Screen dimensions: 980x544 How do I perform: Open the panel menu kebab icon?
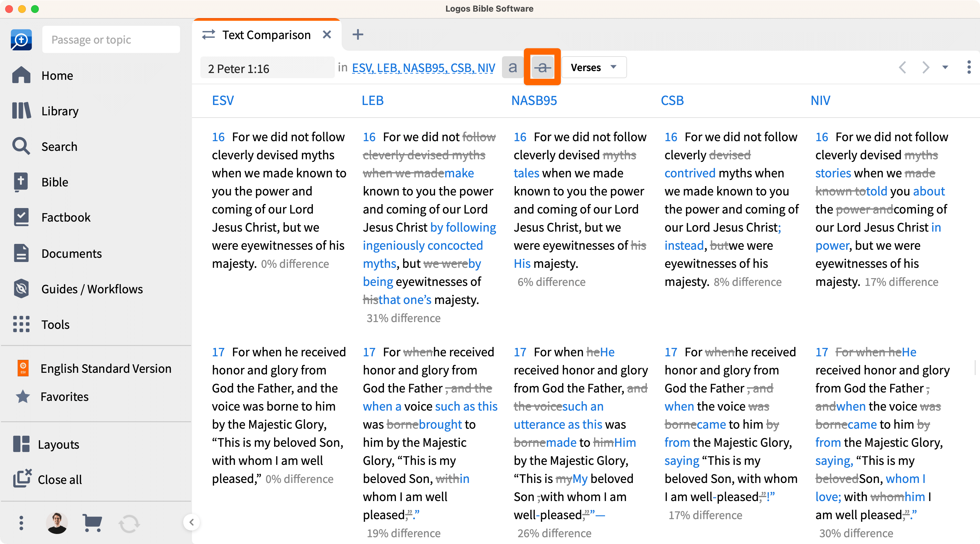(969, 67)
